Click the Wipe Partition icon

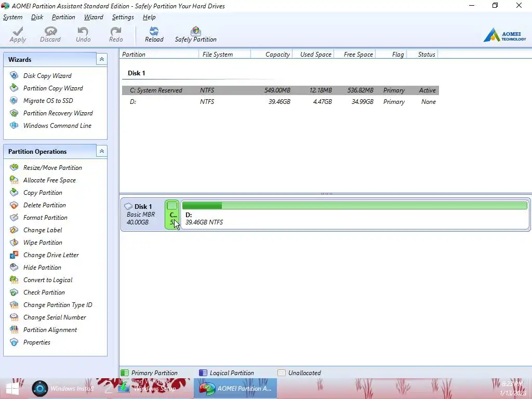[14, 242]
